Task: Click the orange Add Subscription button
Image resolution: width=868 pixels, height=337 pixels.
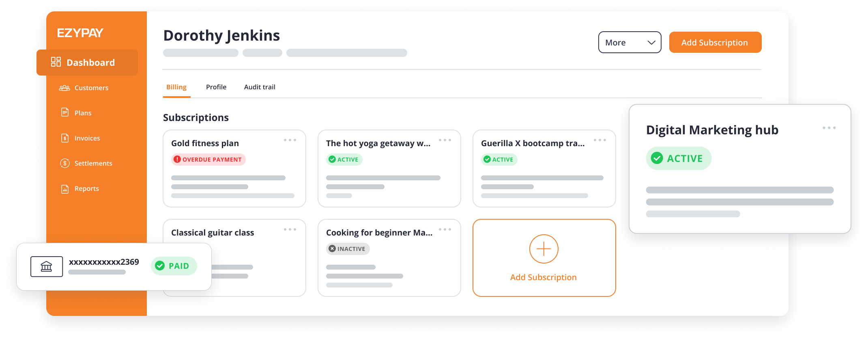Action: (x=715, y=43)
